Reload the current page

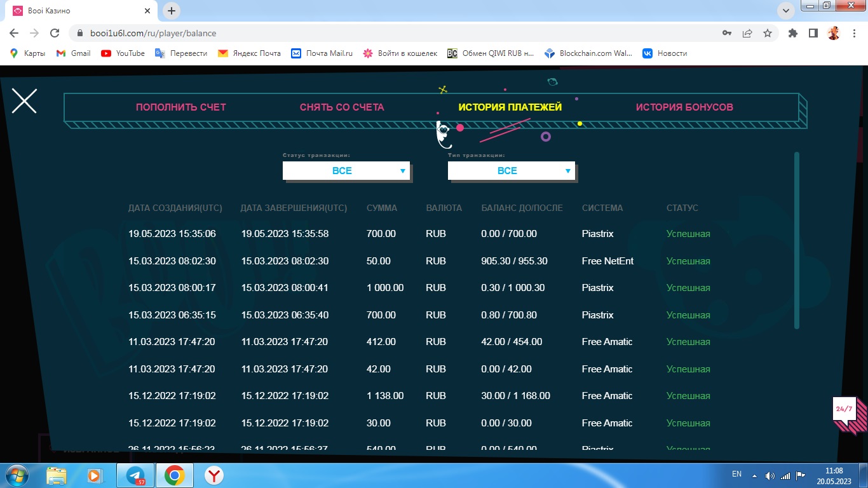tap(55, 33)
